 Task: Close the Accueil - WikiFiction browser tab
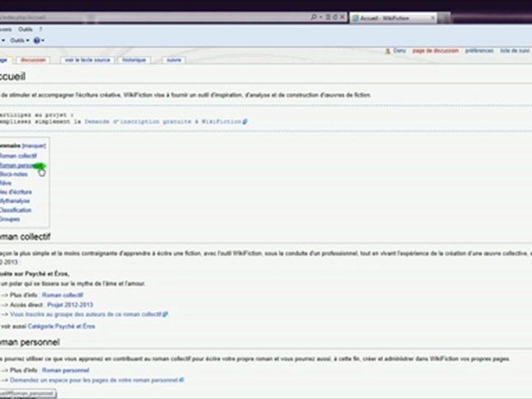pyautogui.click(x=433, y=18)
